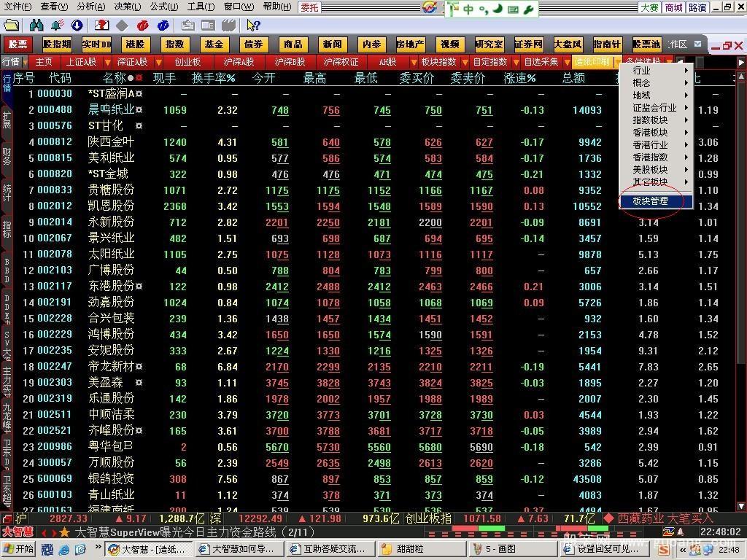The height and width of the screenshot is (560, 747).
Task: Click the 研究室 button
Action: coord(489,44)
